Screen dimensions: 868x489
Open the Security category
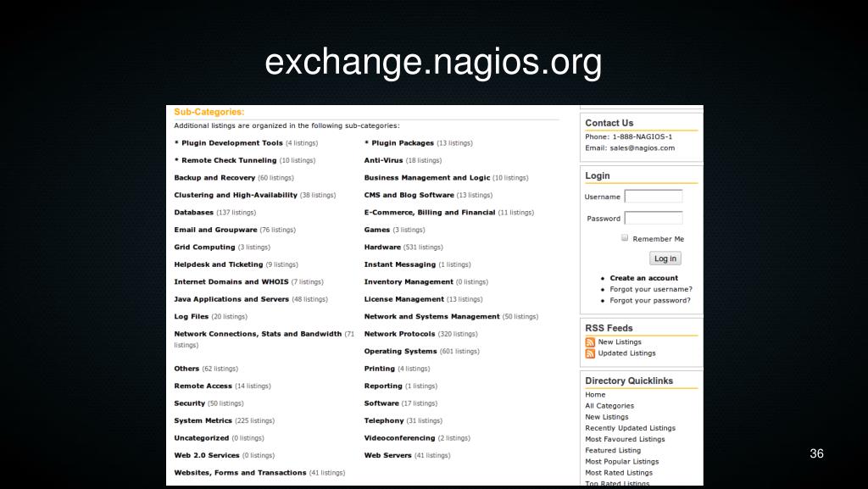[x=189, y=403]
